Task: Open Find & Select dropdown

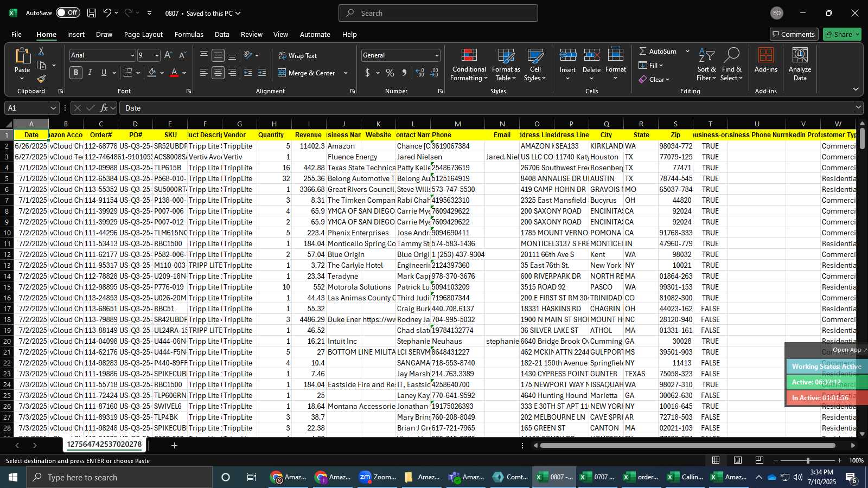Action: point(732,65)
